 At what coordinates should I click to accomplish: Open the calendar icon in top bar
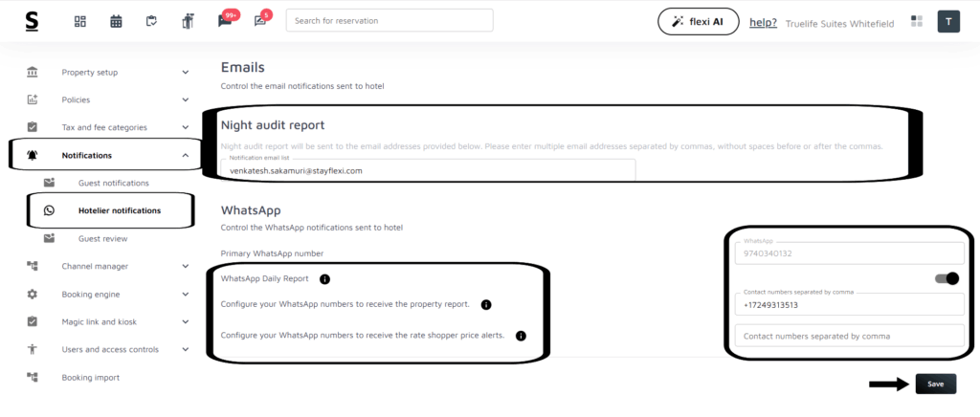(x=116, y=21)
